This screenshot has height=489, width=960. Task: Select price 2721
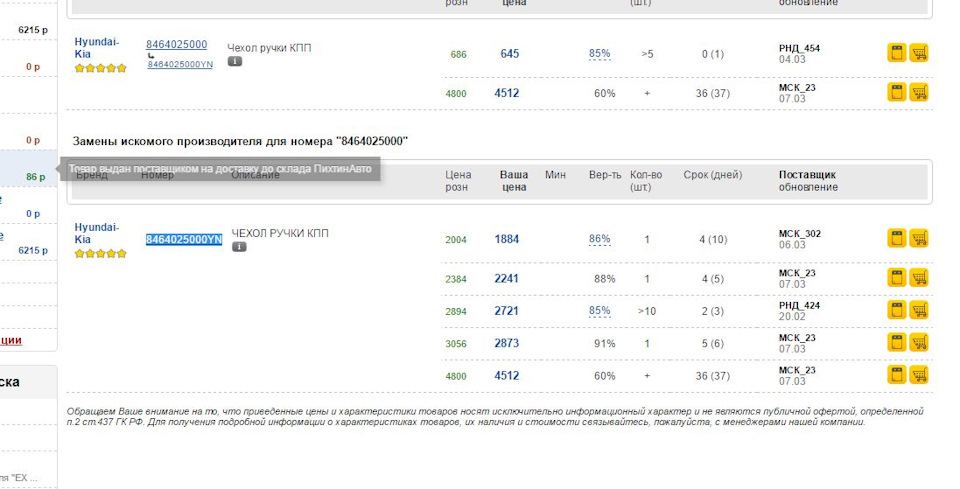(507, 311)
